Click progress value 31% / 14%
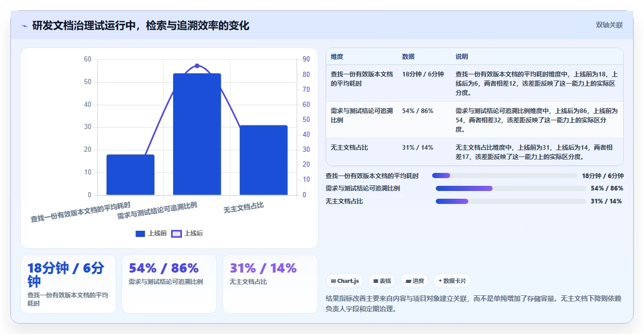Image resolution: width=644 pixels, height=334 pixels. (x=606, y=201)
